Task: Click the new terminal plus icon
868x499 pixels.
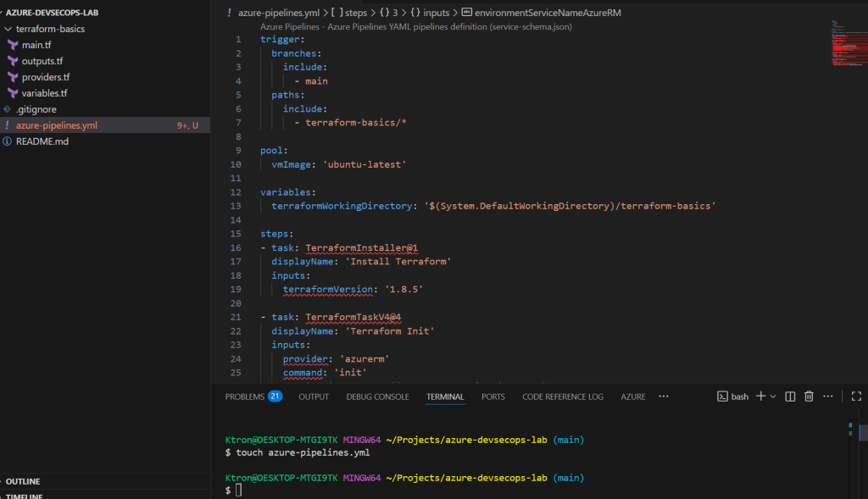Action: pyautogui.click(x=760, y=396)
